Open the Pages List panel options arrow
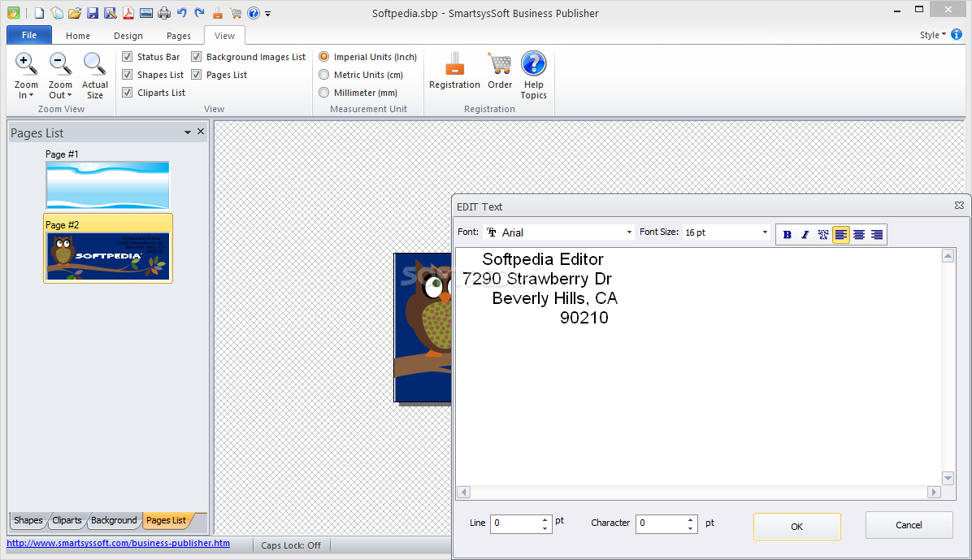 (x=187, y=132)
